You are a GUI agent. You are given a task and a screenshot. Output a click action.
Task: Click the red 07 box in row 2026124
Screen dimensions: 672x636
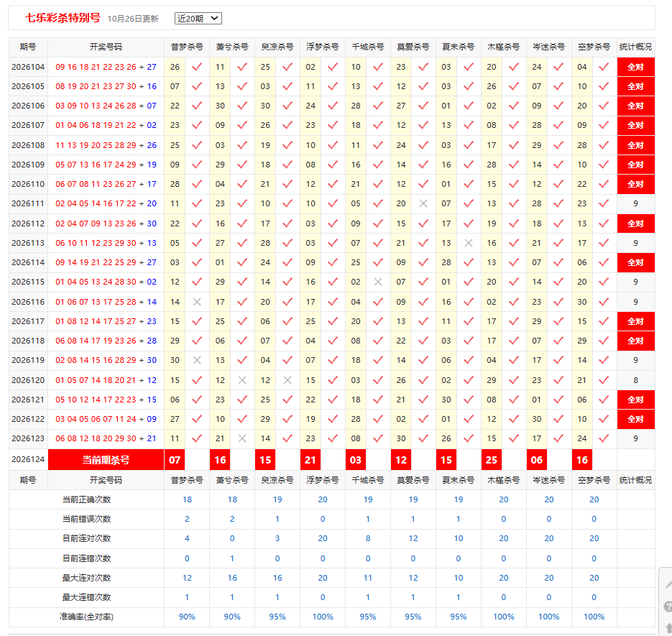pos(175,460)
